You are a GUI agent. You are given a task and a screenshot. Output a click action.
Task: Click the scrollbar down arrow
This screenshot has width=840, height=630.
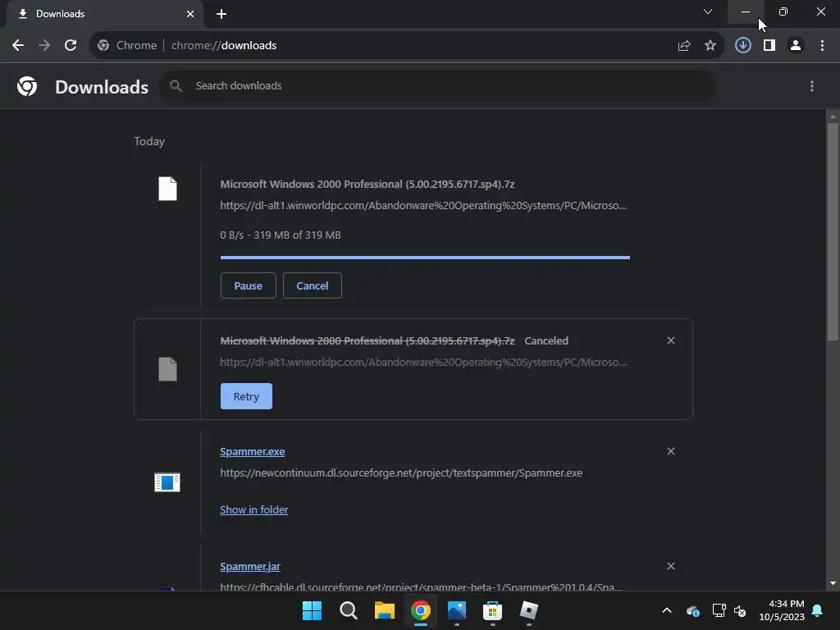pos(833,583)
